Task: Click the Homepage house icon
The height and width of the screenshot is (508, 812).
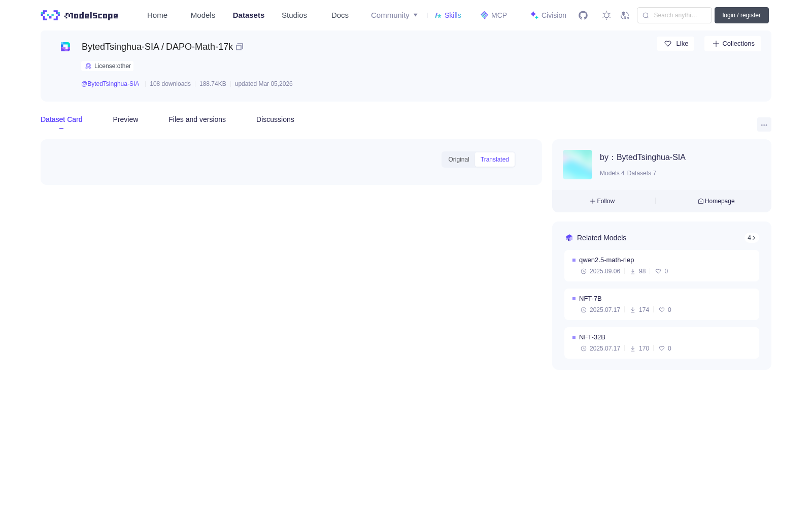Action: pyautogui.click(x=701, y=201)
